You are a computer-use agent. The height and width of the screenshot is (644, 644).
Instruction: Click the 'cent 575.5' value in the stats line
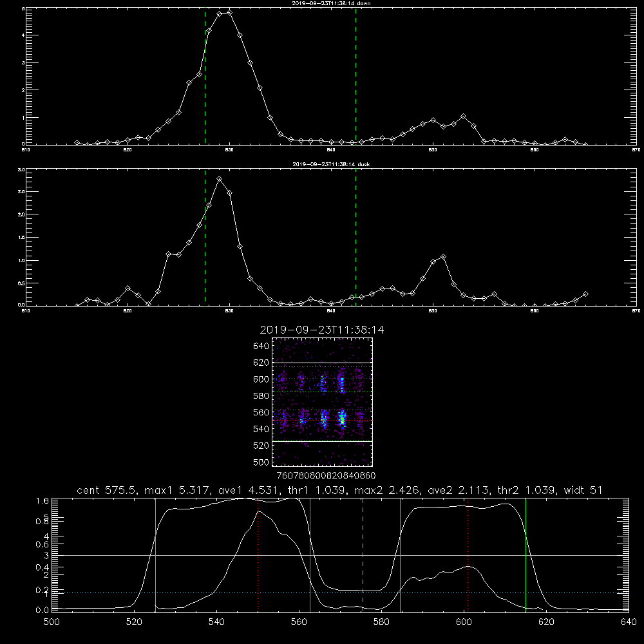coord(107,490)
